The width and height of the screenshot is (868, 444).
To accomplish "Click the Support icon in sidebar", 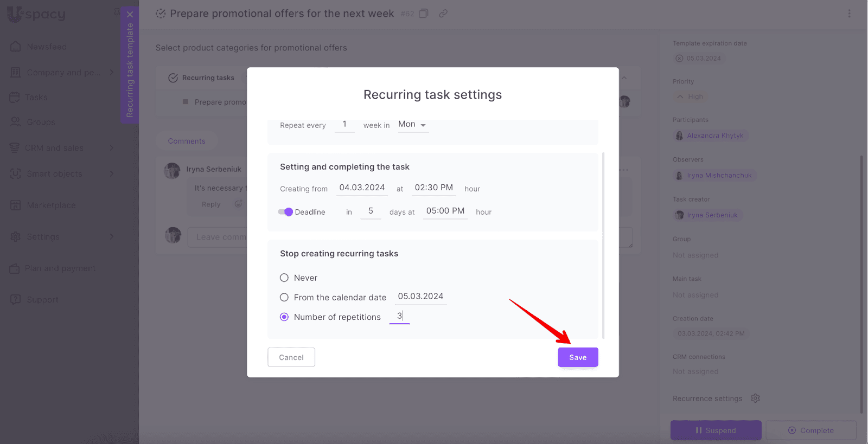I will 16,300.
